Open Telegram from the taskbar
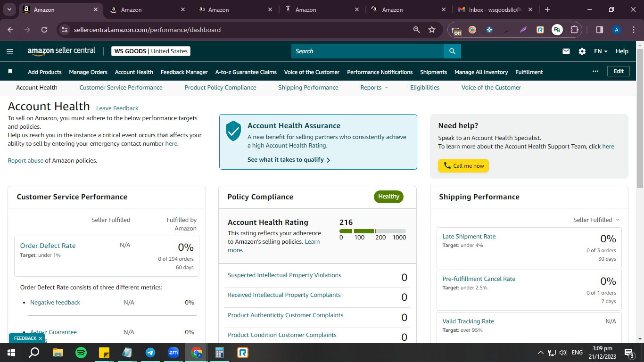 (x=150, y=353)
